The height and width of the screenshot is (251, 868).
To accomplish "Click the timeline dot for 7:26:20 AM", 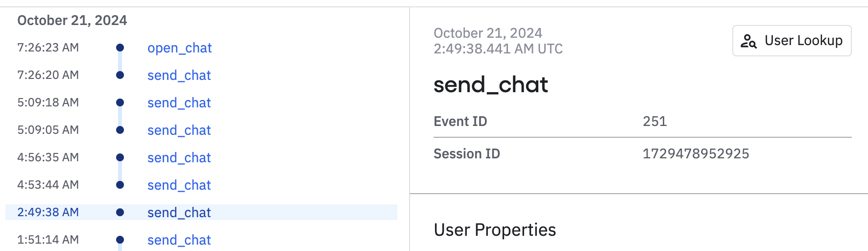I will pos(120,75).
